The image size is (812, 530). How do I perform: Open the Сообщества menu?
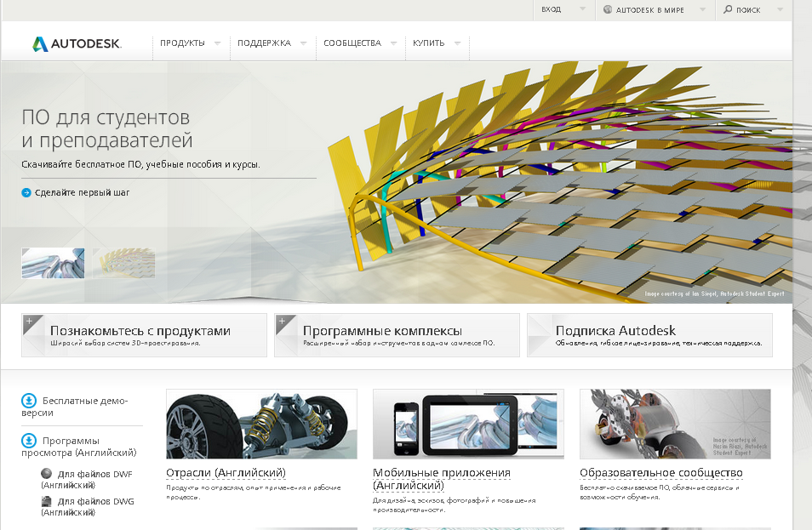(x=352, y=43)
